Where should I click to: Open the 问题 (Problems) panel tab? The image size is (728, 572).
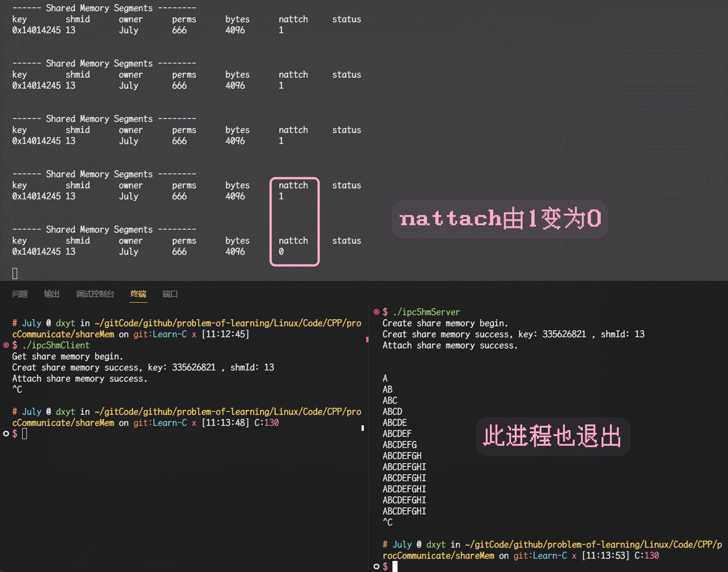coord(20,294)
